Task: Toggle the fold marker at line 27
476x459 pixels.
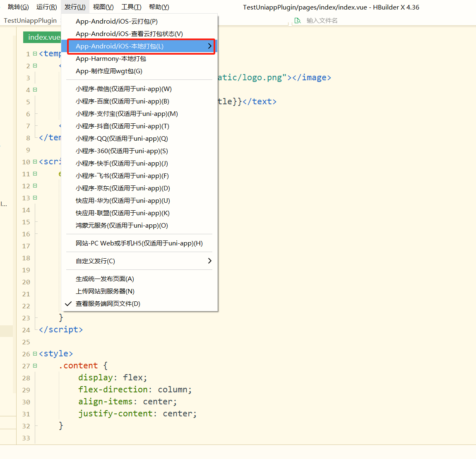Action: click(35, 366)
